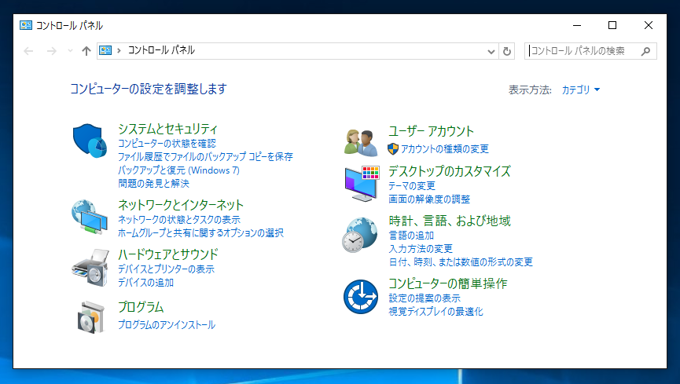
Task: Click the chevron after the address bar icon
Action: 119,51
